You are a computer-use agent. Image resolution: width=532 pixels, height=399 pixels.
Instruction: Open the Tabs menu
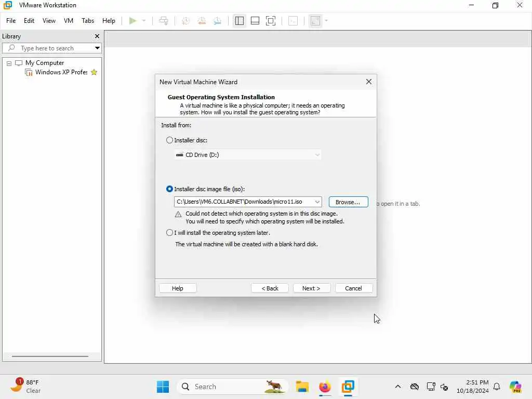(87, 21)
